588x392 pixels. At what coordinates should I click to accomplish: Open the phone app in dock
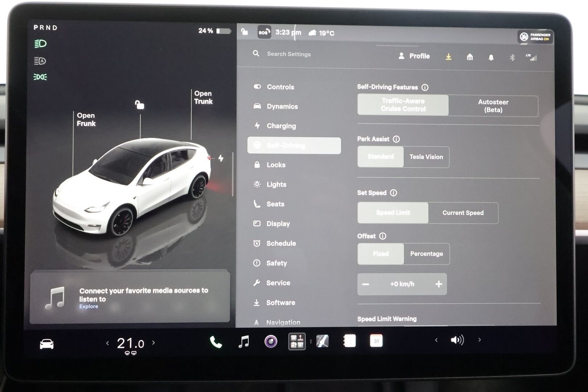(216, 342)
